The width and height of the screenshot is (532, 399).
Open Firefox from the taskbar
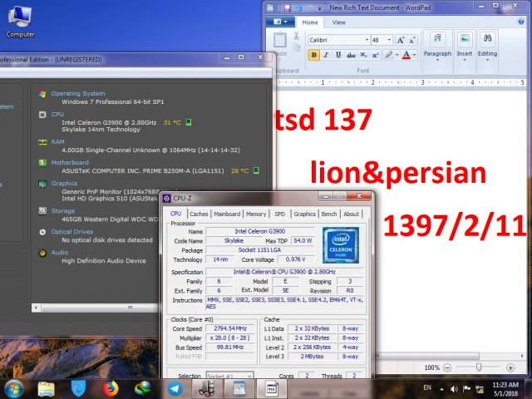coord(111,387)
